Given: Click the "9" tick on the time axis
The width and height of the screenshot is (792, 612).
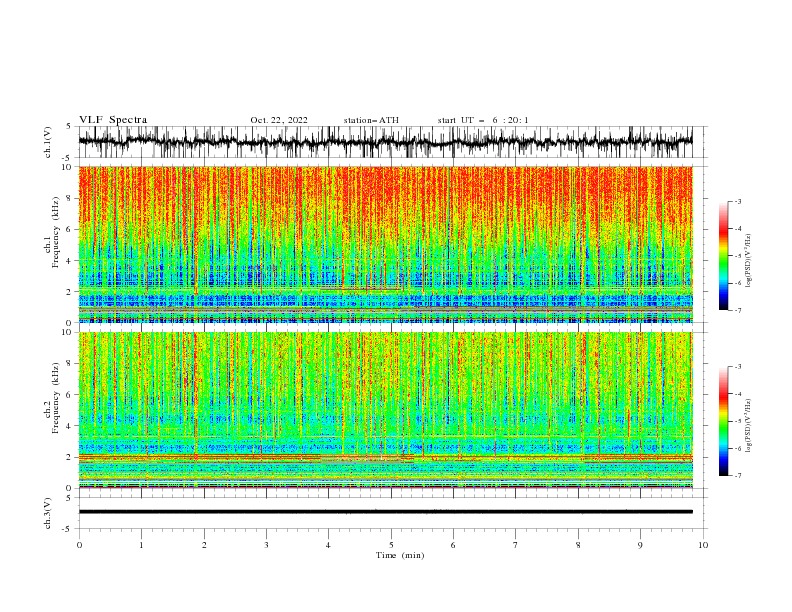Looking at the screenshot, I should coord(640,545).
